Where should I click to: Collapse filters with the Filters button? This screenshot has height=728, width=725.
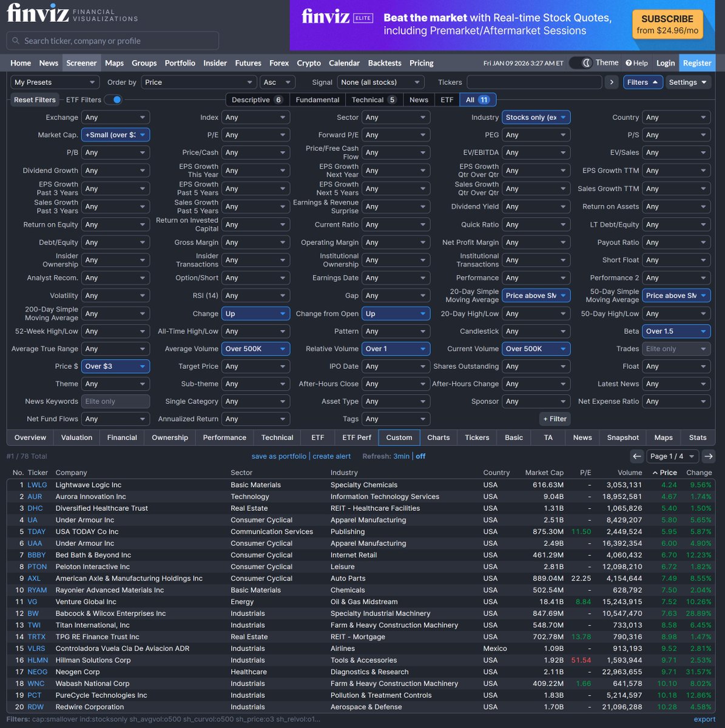pyautogui.click(x=642, y=82)
